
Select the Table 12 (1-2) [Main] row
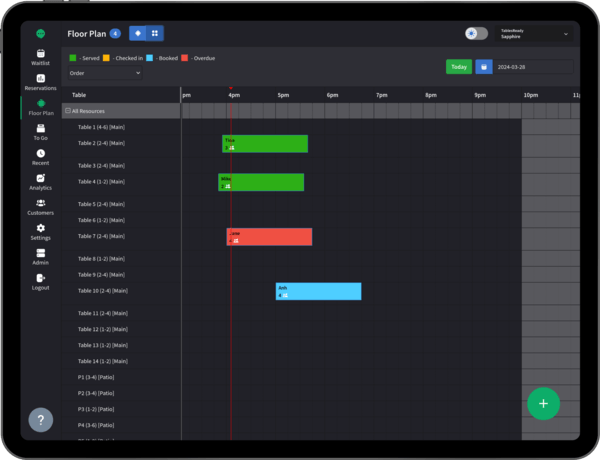point(121,330)
